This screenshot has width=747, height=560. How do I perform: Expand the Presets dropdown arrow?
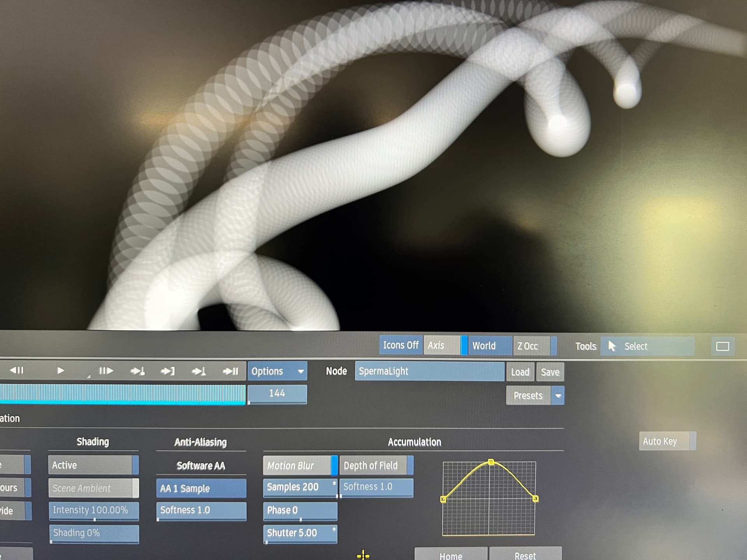(x=558, y=396)
